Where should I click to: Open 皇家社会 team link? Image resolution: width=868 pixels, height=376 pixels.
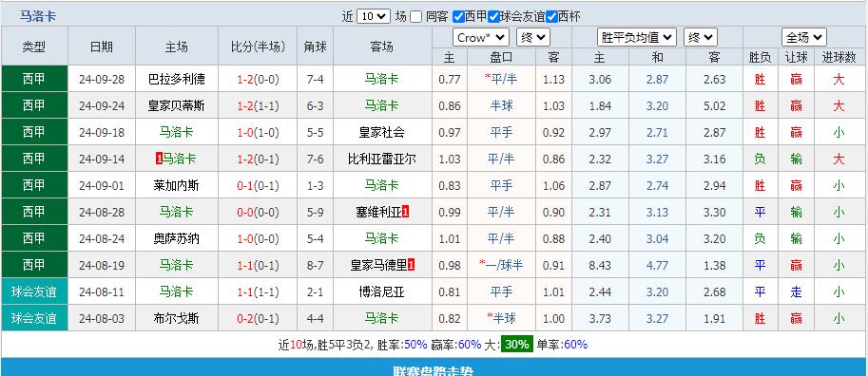382,132
